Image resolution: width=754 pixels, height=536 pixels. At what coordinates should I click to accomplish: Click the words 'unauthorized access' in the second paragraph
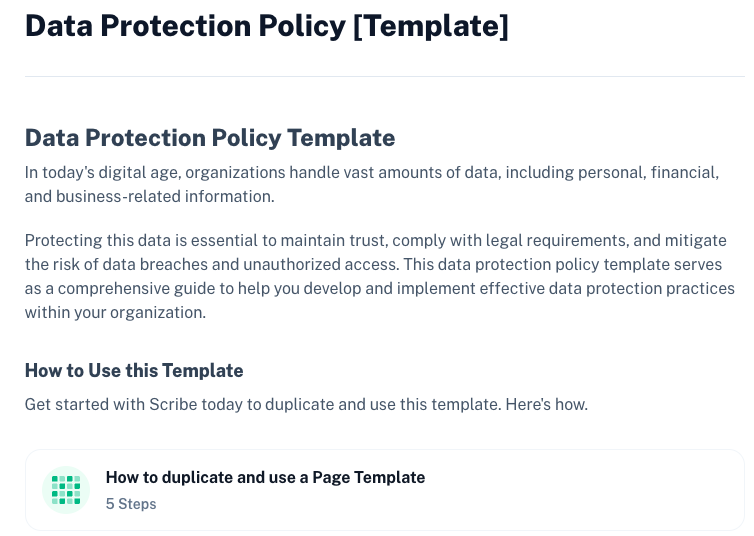coord(321,264)
